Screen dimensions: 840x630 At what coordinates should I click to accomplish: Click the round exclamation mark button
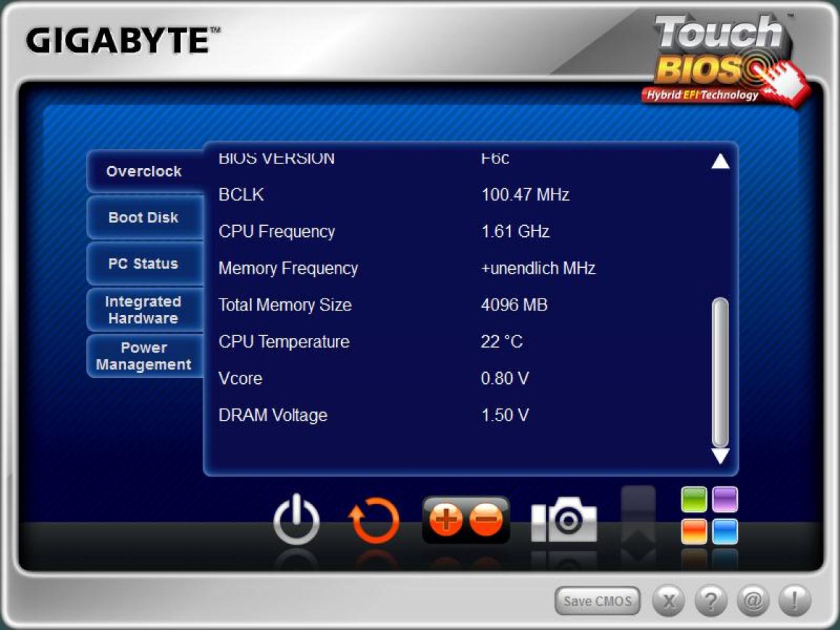coord(795,600)
